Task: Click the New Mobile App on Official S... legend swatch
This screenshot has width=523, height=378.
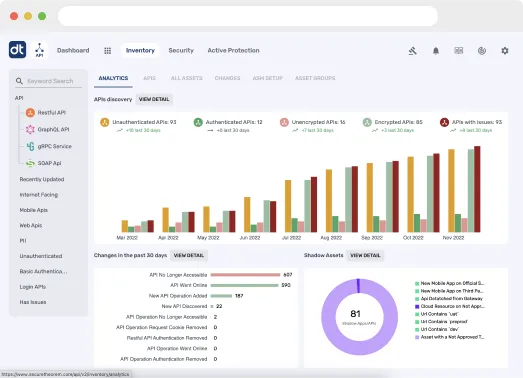Action: click(417, 284)
